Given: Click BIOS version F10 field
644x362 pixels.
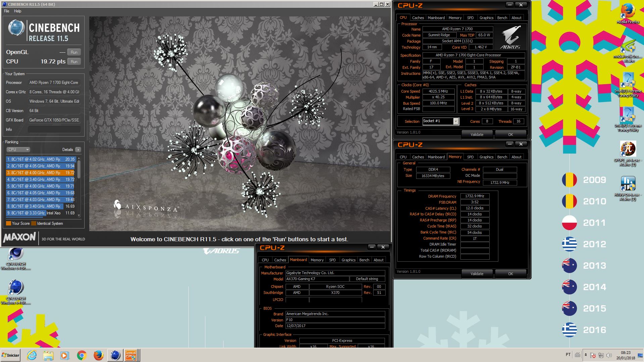Looking at the screenshot, I should click(x=335, y=320).
